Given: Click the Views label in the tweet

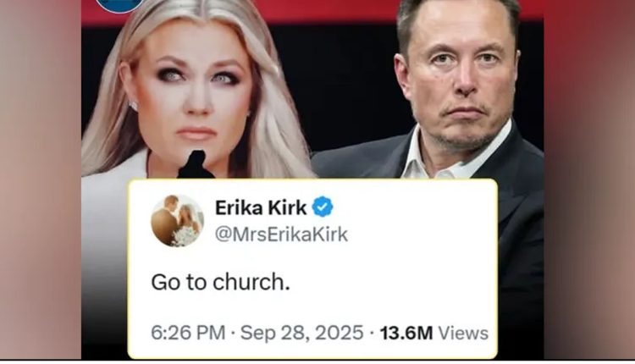Looking at the screenshot, I should 465,332.
